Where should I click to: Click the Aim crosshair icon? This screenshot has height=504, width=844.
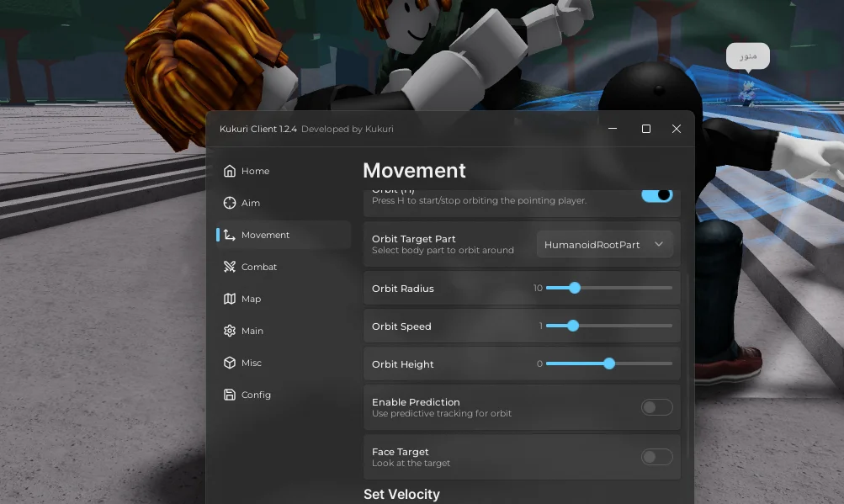(x=230, y=203)
